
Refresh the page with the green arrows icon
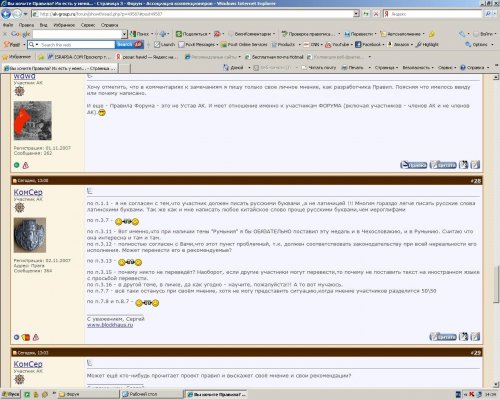coord(366,14)
